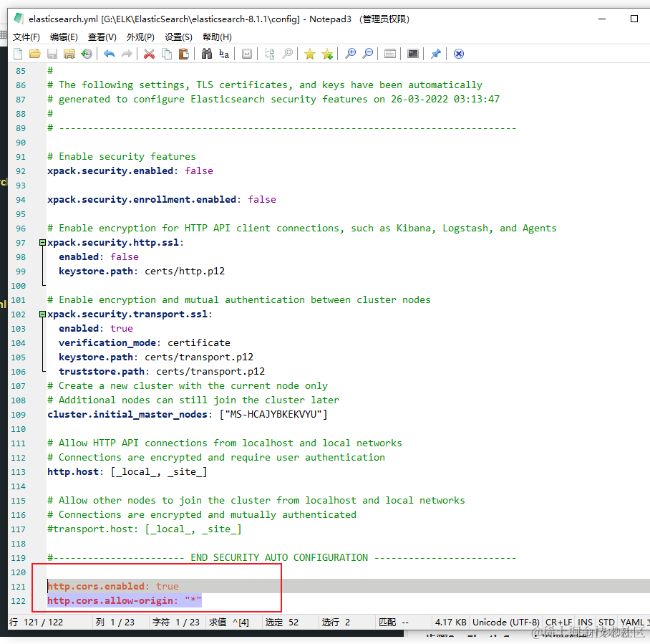The image size is (650, 644).
Task: Click the Copy toolbar icon
Action: pos(167,54)
